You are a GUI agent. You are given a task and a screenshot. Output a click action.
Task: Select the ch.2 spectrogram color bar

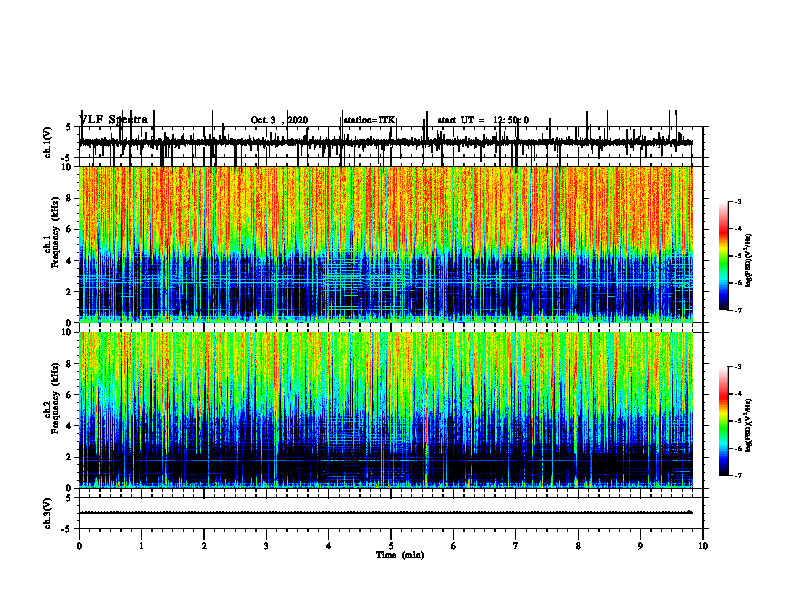coord(723,421)
